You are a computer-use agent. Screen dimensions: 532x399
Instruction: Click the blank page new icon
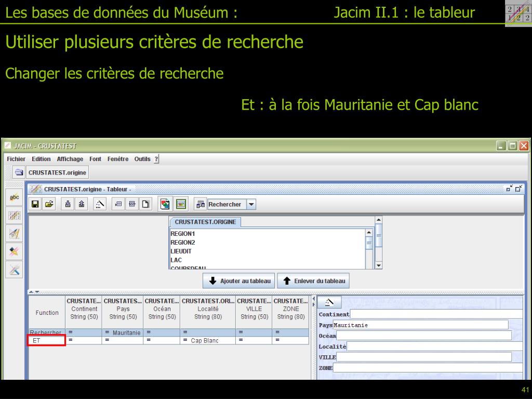tap(145, 204)
